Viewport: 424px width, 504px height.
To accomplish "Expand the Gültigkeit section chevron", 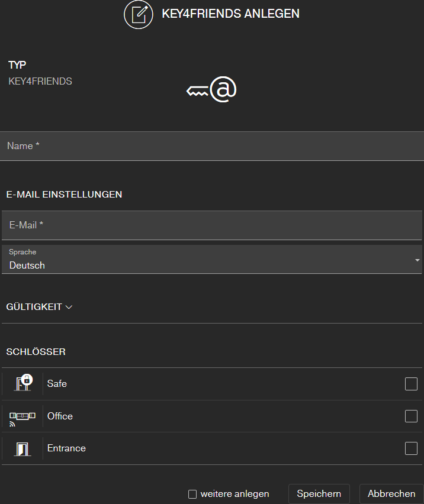I will tap(69, 307).
